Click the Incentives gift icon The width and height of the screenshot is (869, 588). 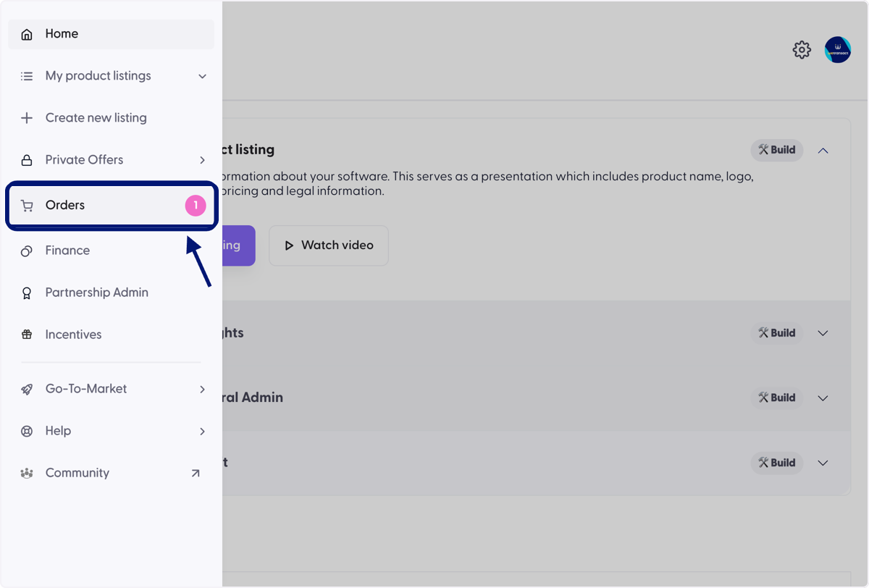(x=27, y=335)
